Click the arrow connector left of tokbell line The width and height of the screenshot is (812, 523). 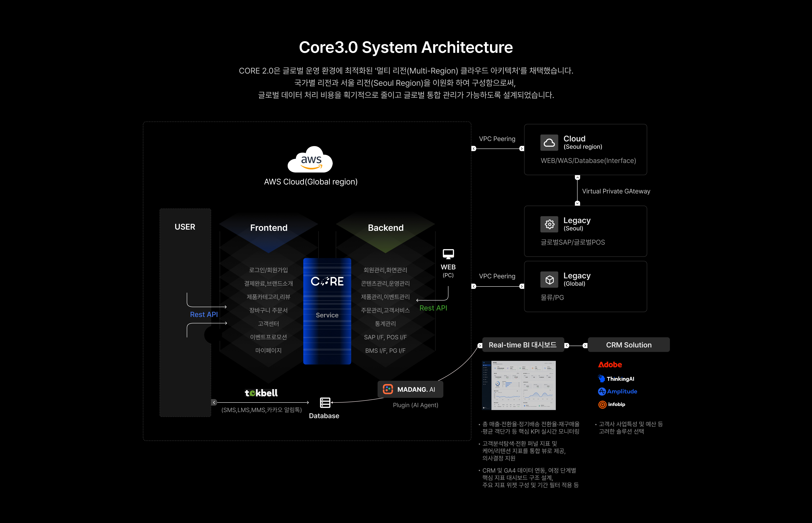click(214, 403)
